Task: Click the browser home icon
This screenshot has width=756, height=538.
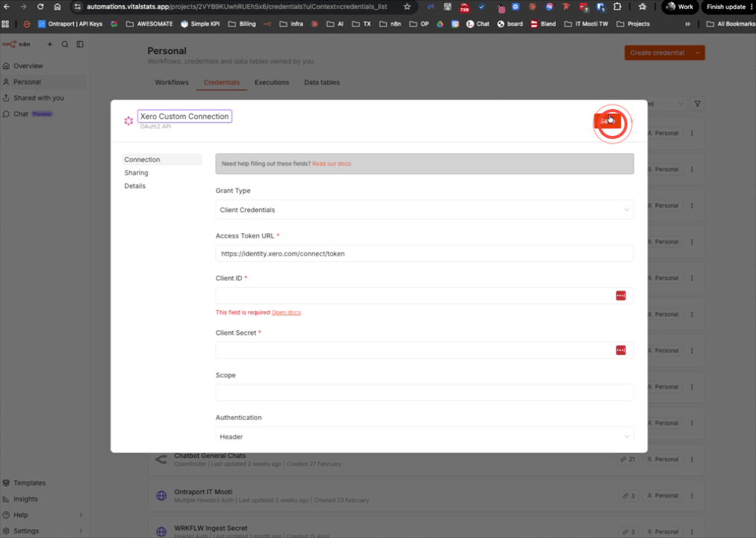Action: [58, 7]
